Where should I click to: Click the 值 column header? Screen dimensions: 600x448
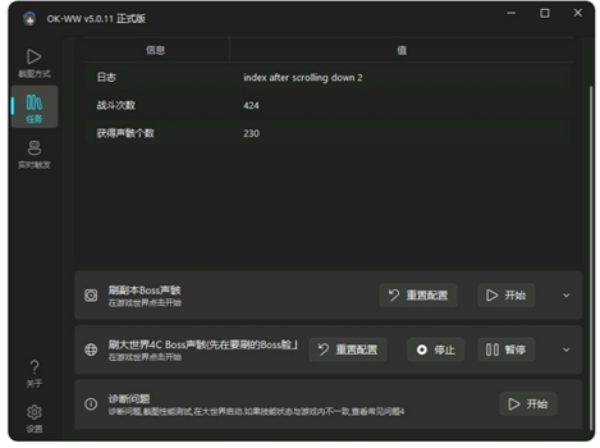[402, 50]
